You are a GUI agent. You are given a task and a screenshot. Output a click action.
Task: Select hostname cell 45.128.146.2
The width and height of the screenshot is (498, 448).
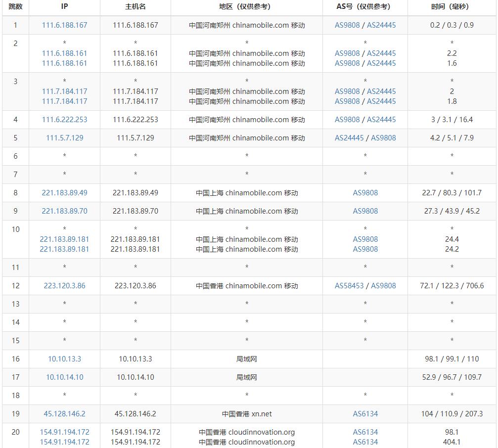tap(136, 414)
